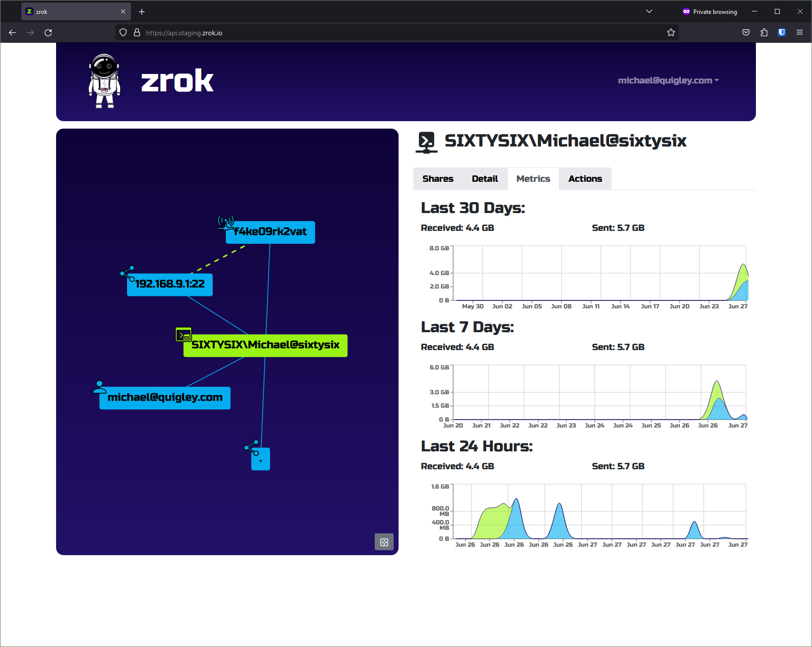Click the Save to Pocket icon
This screenshot has height=647, width=812.
tap(746, 33)
